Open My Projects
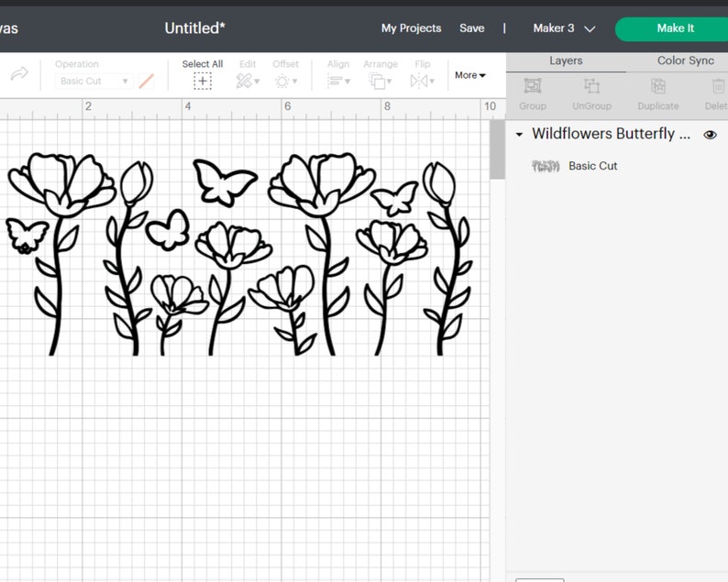 click(x=411, y=28)
